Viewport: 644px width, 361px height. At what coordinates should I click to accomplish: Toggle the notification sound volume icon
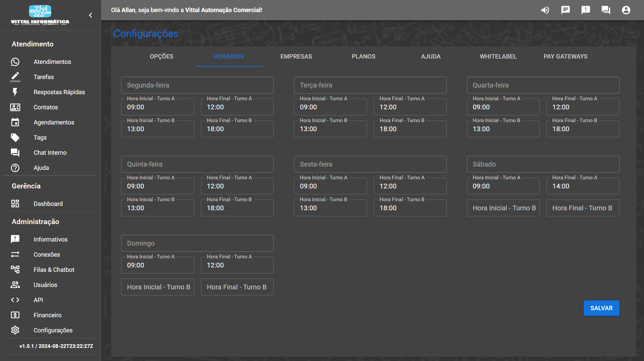tap(545, 10)
